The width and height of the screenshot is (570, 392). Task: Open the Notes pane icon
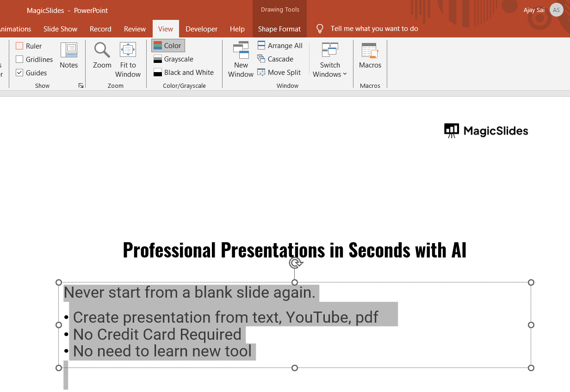pos(68,50)
